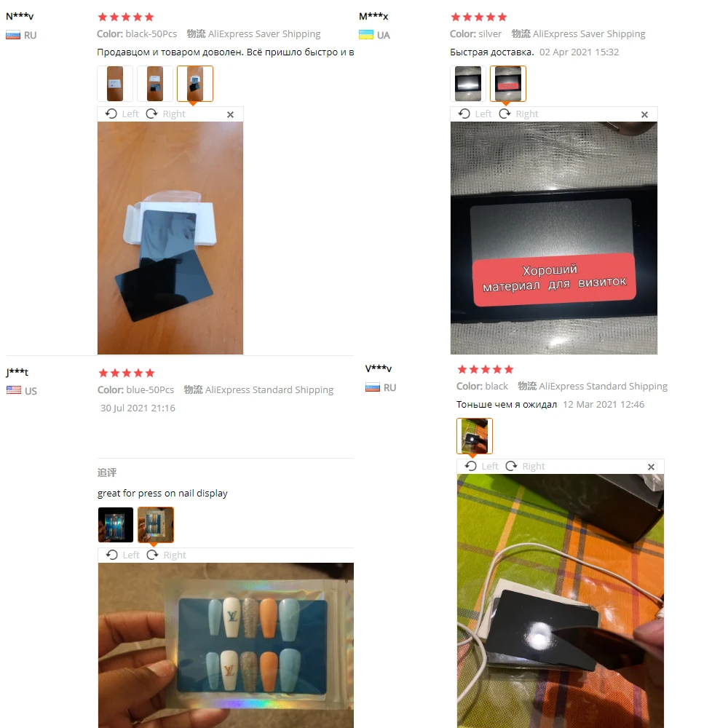Rotate M***x's silver card photo left
This screenshot has height=728, width=728.
[x=475, y=114]
